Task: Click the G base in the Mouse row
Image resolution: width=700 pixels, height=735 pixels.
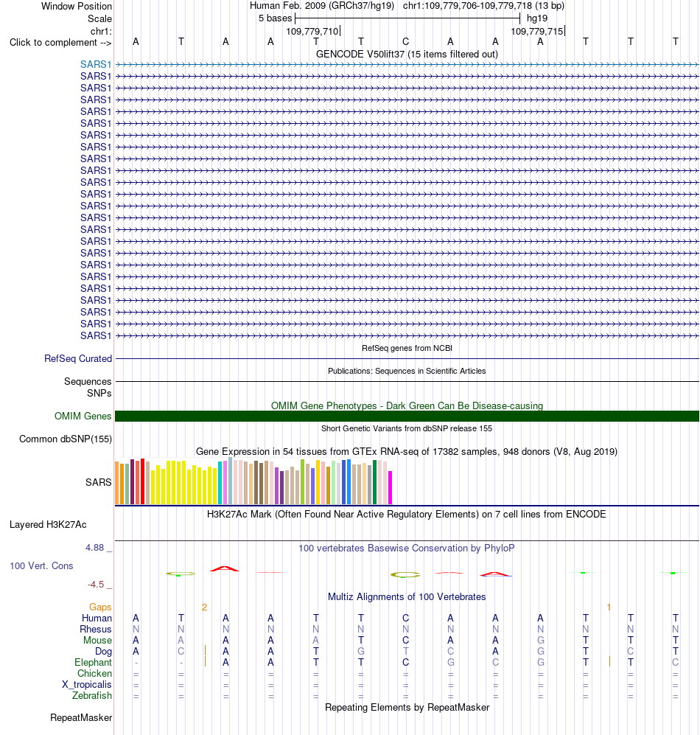Action: pyautogui.click(x=541, y=641)
